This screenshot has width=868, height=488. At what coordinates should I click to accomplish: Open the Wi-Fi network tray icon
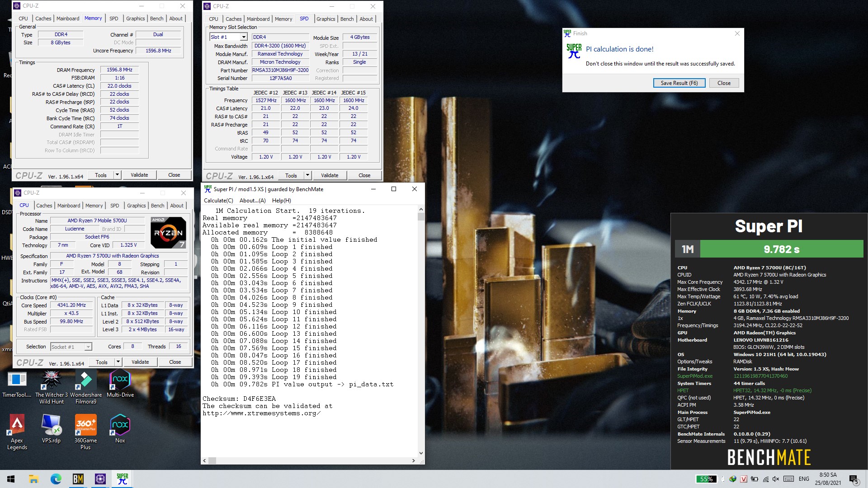coord(765,479)
